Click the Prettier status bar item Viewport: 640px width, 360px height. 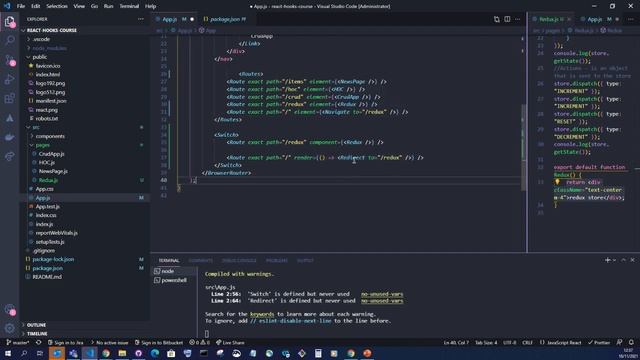[599, 342]
